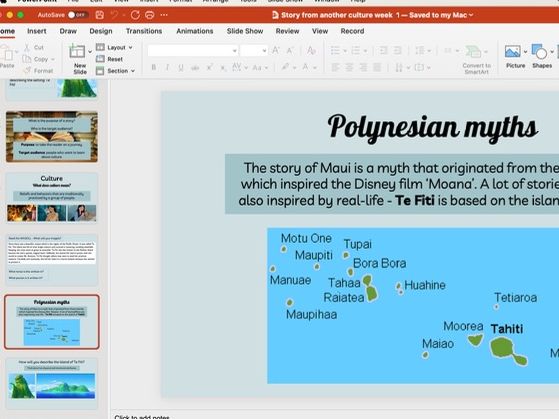Click the Numbering list icon

pyautogui.click(x=356, y=51)
